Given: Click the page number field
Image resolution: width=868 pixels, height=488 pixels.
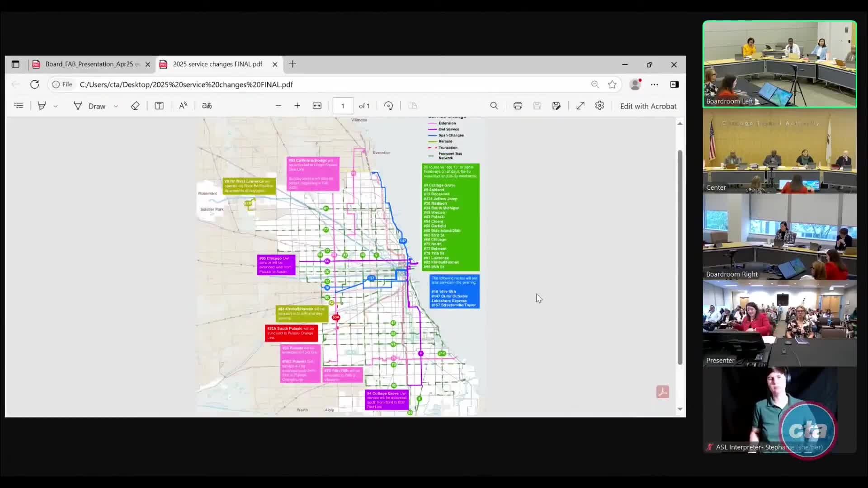Looking at the screenshot, I should [343, 106].
